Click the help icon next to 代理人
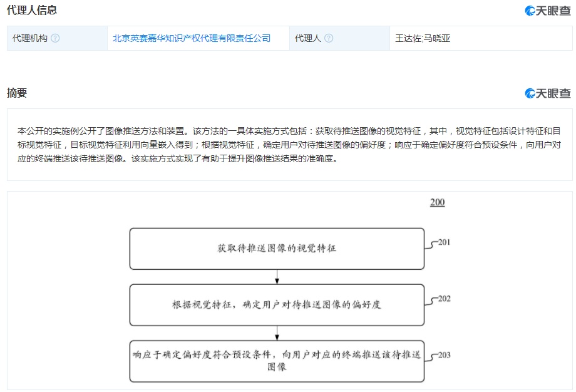Screen dimensions: 576x392 329,38
